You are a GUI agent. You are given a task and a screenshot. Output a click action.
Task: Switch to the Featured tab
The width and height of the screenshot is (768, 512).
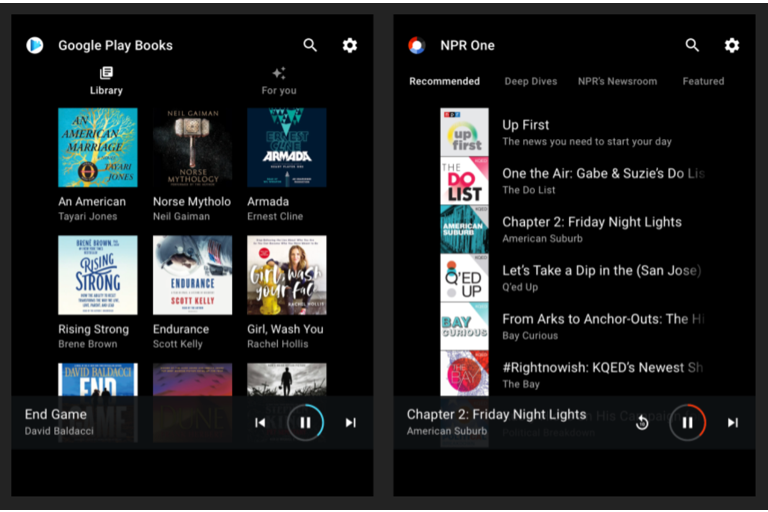point(703,81)
